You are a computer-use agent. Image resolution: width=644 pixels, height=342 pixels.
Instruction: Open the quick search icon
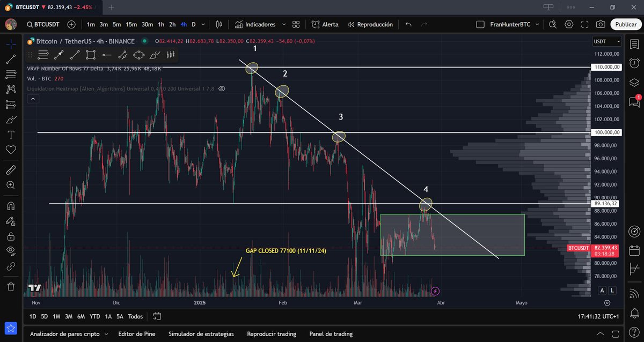[x=553, y=24]
